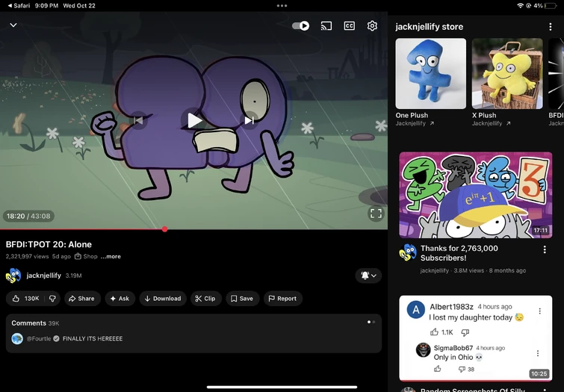This screenshot has height=392, width=564.
Task: Open the Cast to device icon
Action: click(x=326, y=26)
